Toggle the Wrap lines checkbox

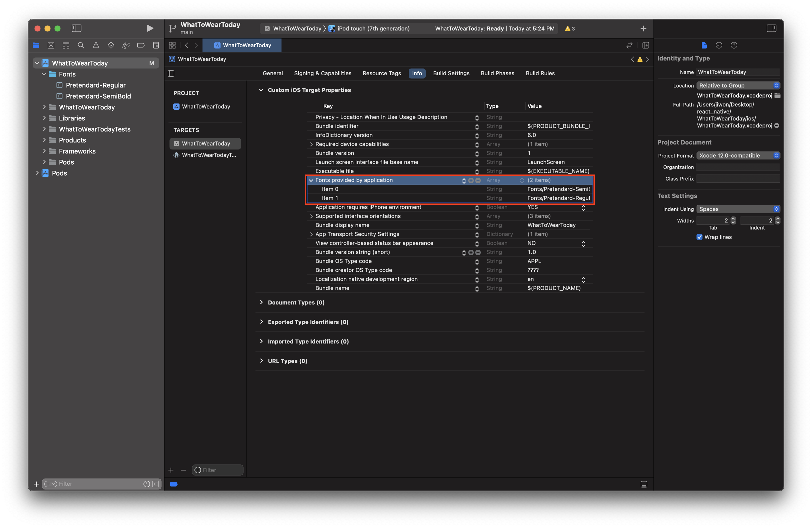(699, 237)
